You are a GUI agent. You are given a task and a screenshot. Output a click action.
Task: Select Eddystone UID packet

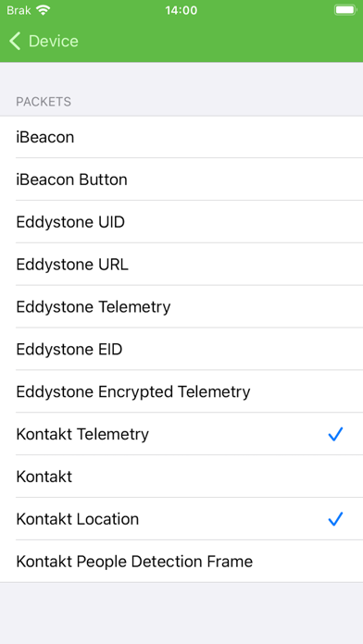click(181, 222)
